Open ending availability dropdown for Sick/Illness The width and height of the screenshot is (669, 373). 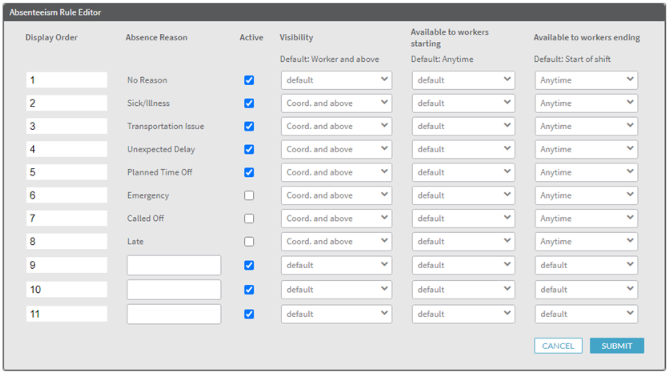586,103
